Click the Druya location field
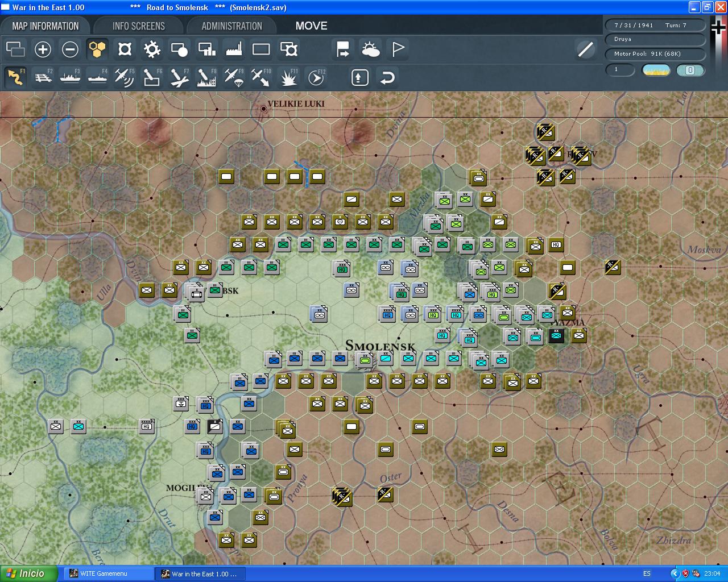Screen dimensions: 728x582 [655, 40]
